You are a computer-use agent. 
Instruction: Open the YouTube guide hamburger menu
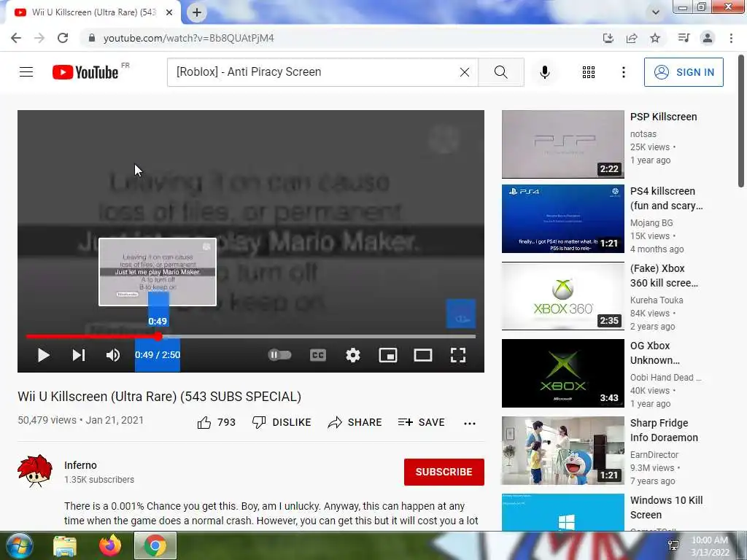(26, 72)
